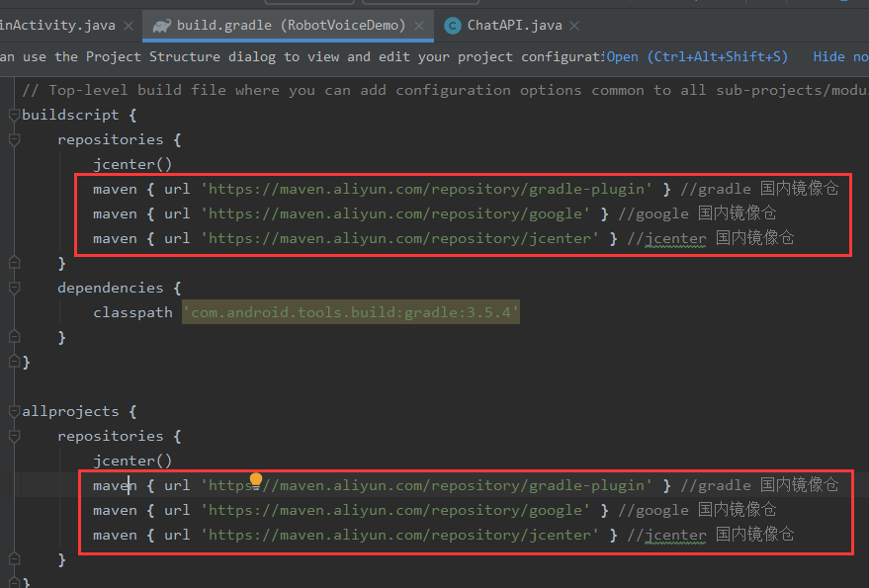This screenshot has height=588, width=869.
Task: Click jcenter() in the allprojects repositories
Action: pyautogui.click(x=132, y=462)
